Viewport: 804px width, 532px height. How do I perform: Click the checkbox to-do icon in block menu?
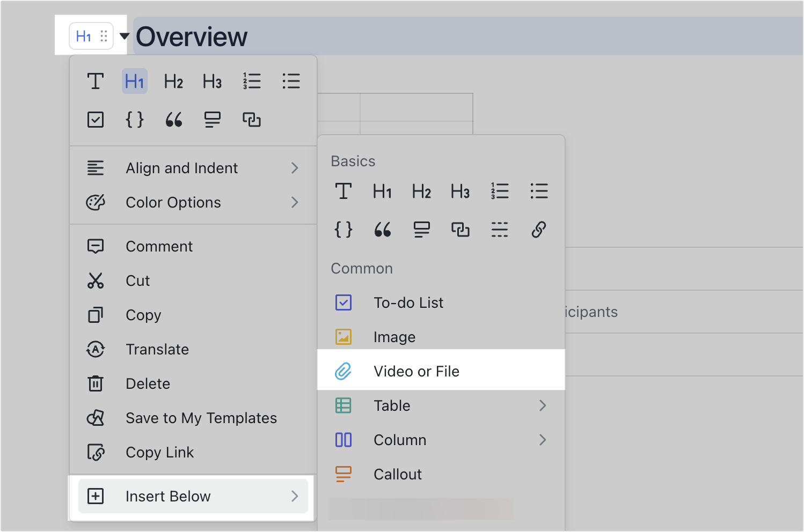point(96,120)
